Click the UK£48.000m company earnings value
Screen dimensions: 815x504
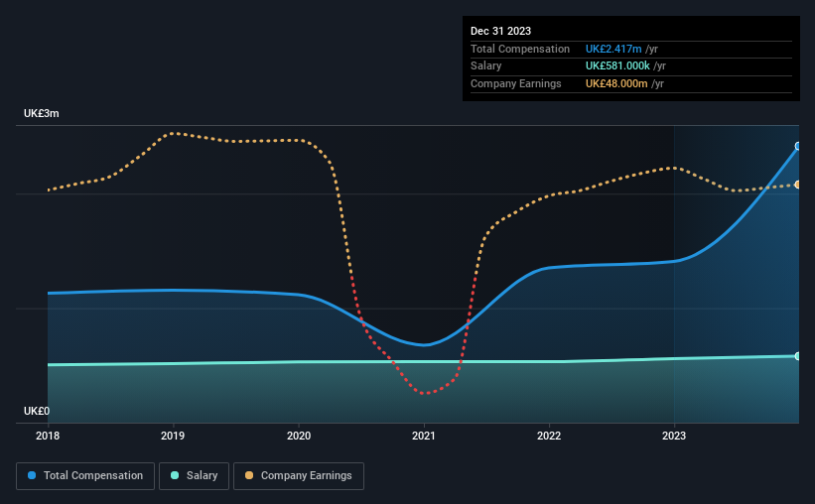click(616, 83)
